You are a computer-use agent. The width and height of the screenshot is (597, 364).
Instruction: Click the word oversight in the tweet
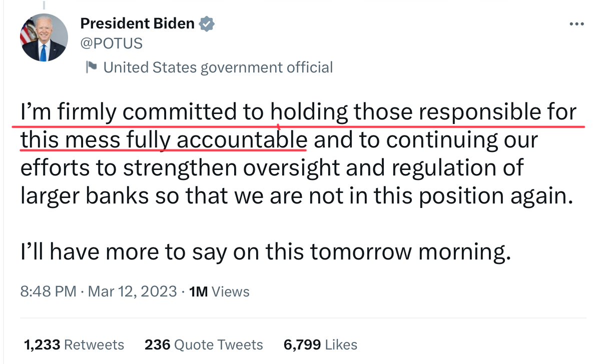[291, 167]
